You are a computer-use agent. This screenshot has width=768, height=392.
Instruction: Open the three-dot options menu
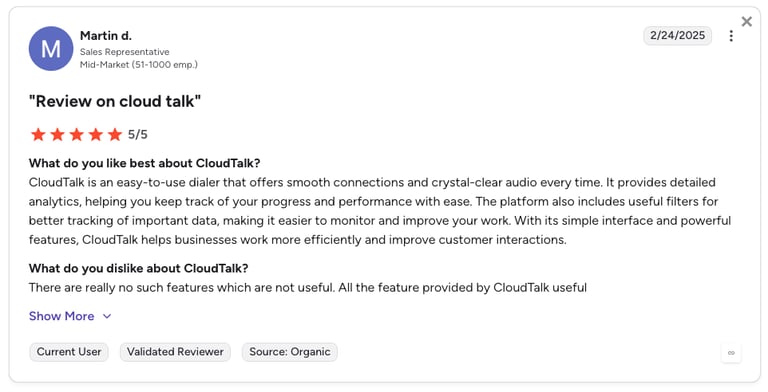pyautogui.click(x=731, y=36)
